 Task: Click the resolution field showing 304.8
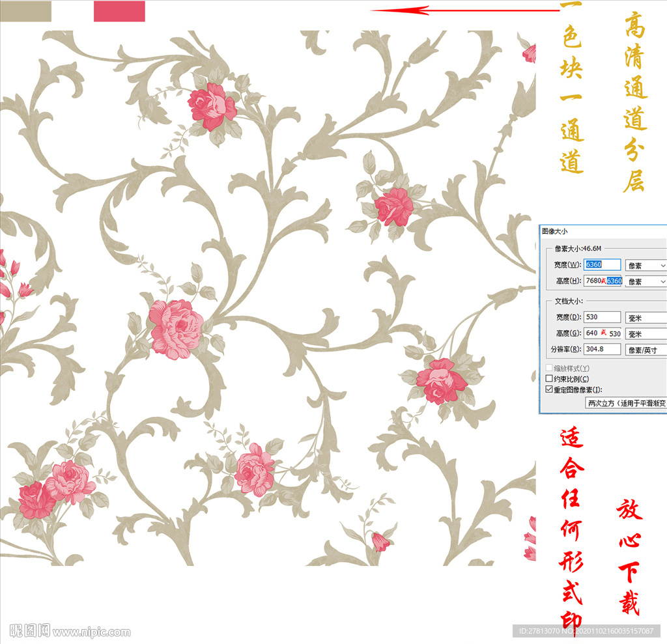pyautogui.click(x=602, y=349)
